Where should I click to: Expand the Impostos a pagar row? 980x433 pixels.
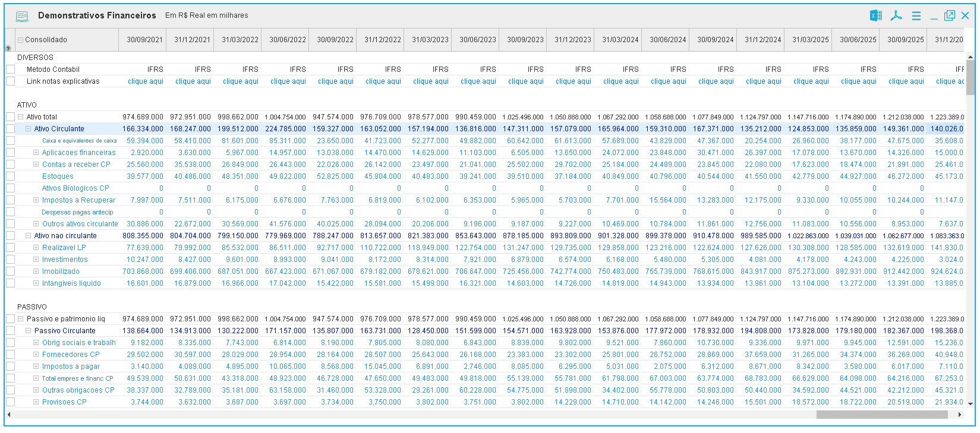36,366
